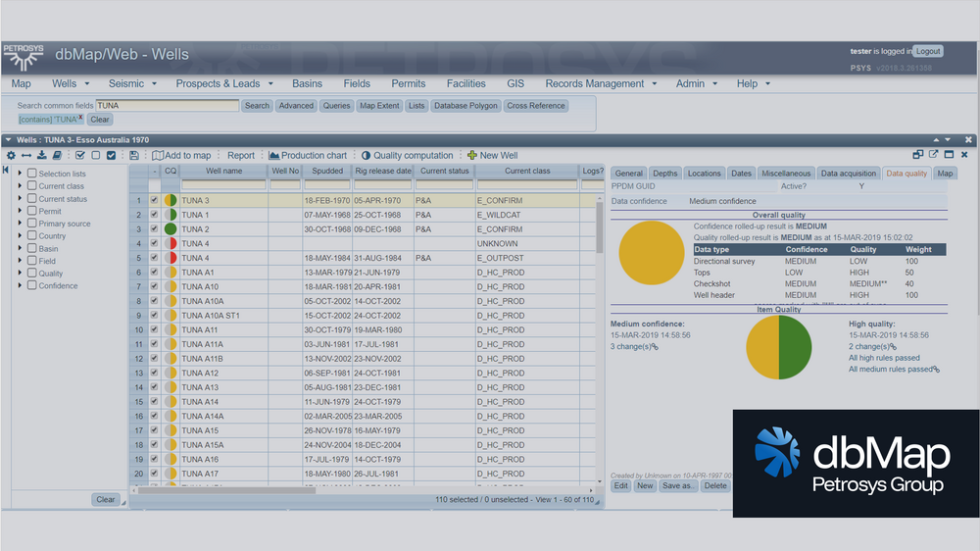
Task: Open the Map menu item
Action: click(x=21, y=83)
